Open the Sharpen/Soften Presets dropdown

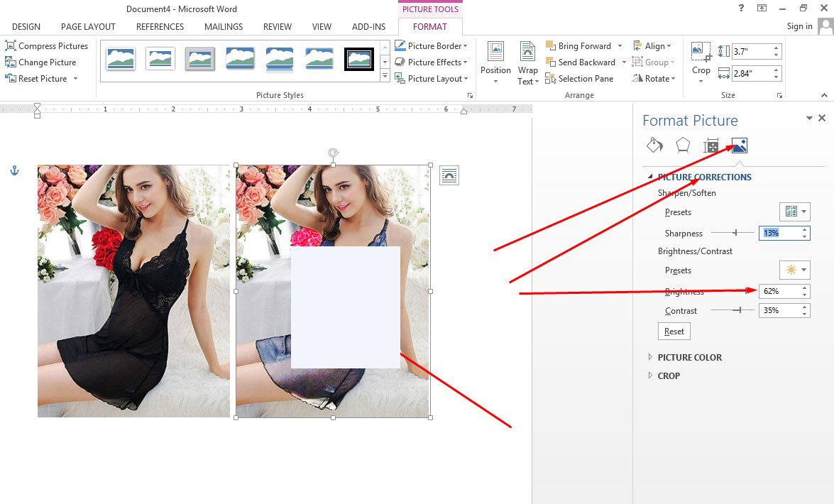click(x=795, y=212)
